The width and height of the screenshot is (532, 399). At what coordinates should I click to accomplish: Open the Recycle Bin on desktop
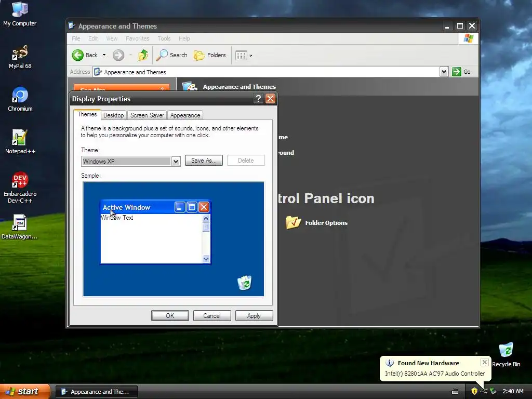[x=506, y=354]
